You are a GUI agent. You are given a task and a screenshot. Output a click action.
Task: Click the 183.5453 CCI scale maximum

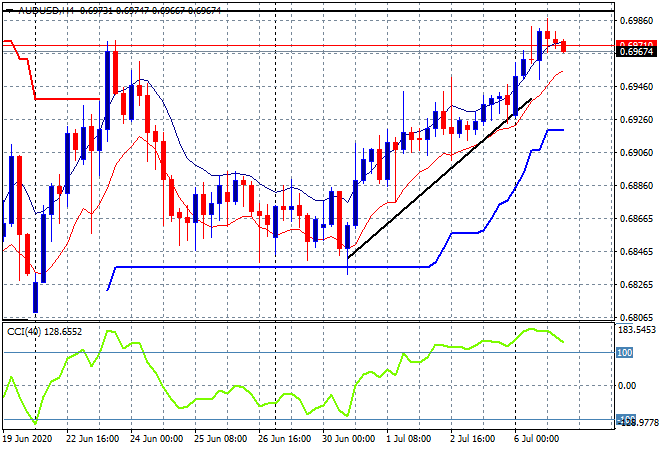pos(636,329)
